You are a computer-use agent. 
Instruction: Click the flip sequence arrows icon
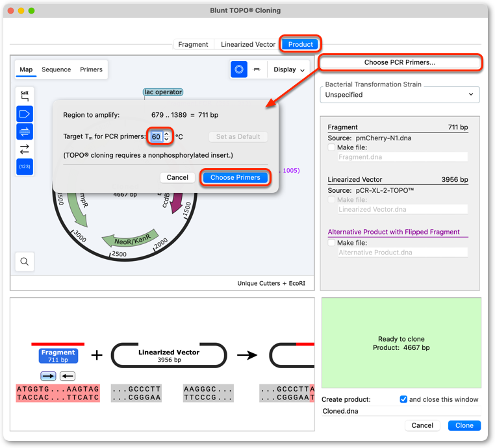pyautogui.click(x=25, y=149)
